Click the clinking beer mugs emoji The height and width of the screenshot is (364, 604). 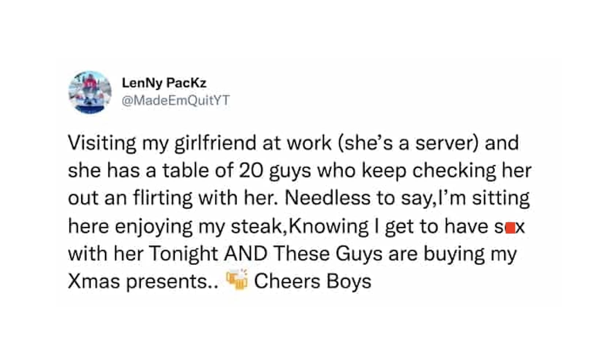click(237, 280)
